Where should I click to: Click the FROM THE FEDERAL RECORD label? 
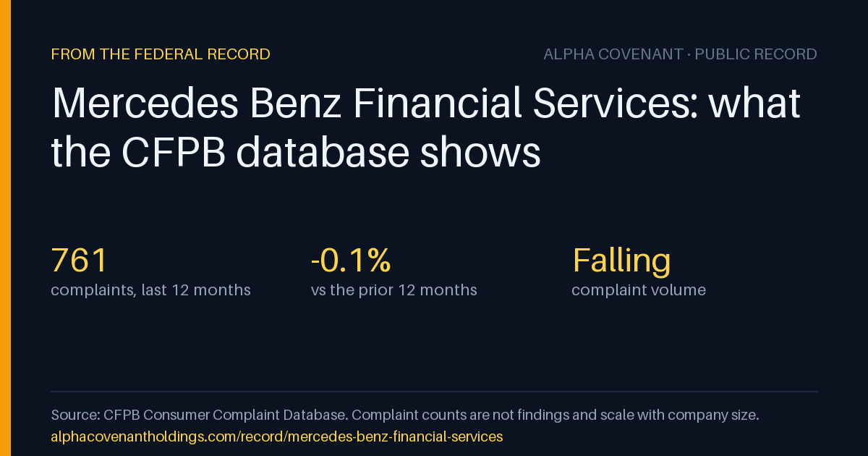tap(161, 54)
